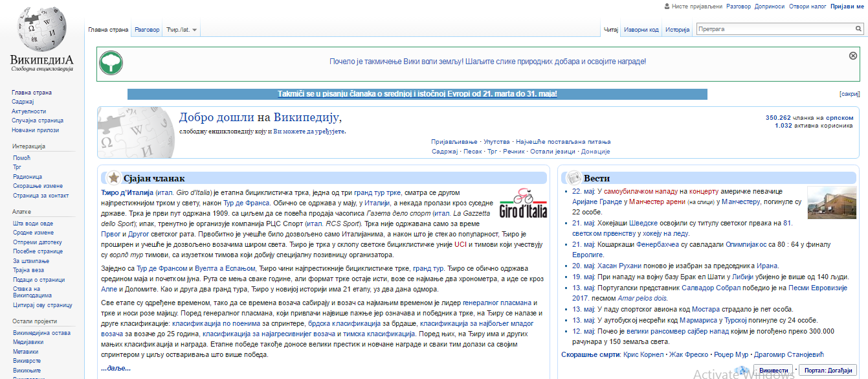Hide the notice with the сакриј link
Image resolution: width=868 pixels, height=379 pixels.
(x=849, y=94)
